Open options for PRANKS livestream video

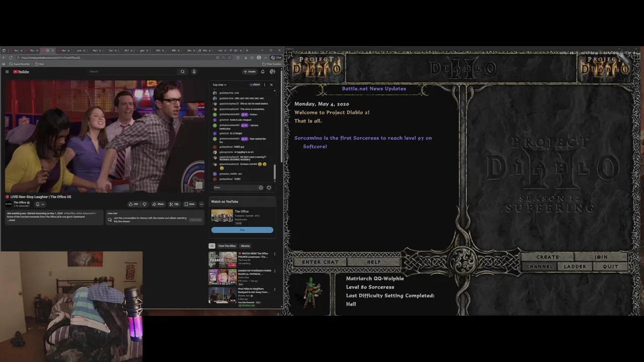pyautogui.click(x=274, y=254)
